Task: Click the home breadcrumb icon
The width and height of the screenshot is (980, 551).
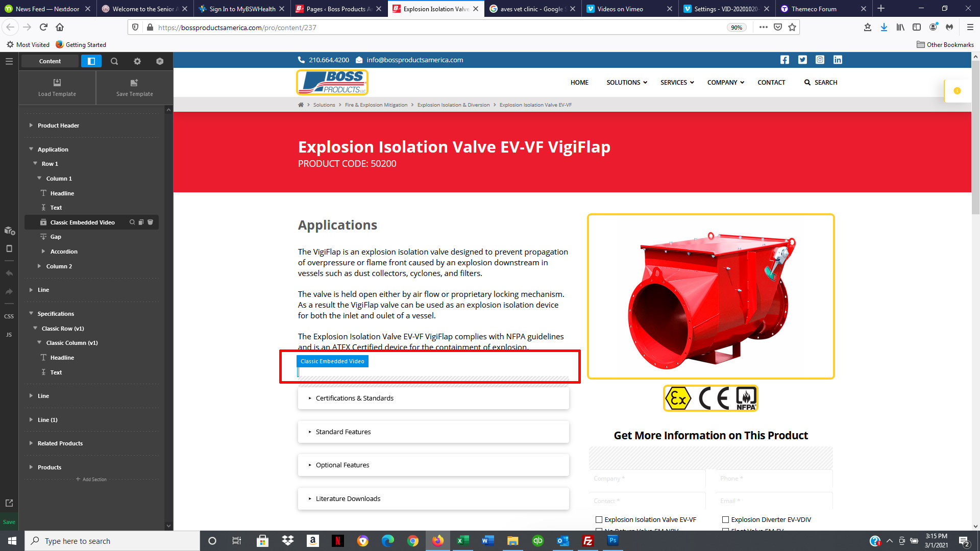Action: click(301, 105)
